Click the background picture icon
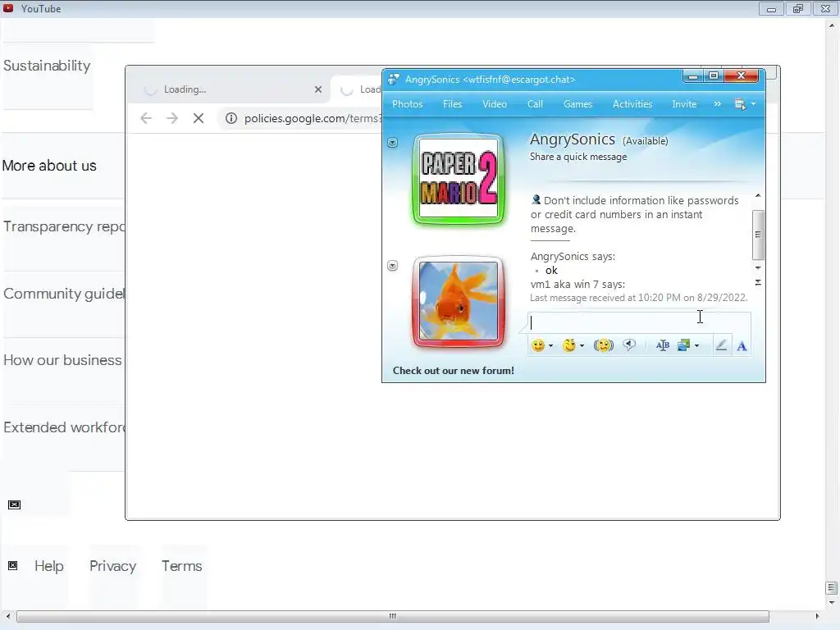Viewport: 840px width, 630px height. [x=683, y=345]
